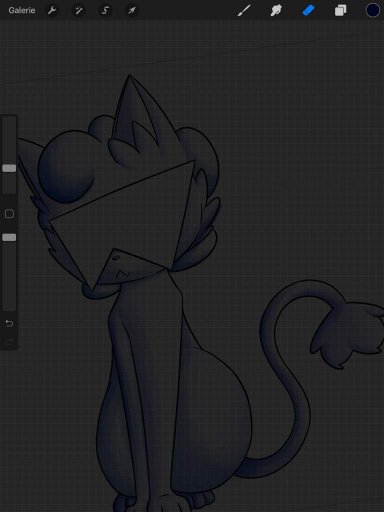The width and height of the screenshot is (384, 512).
Task: Undo the last stroke with arrow
Action: point(9,323)
